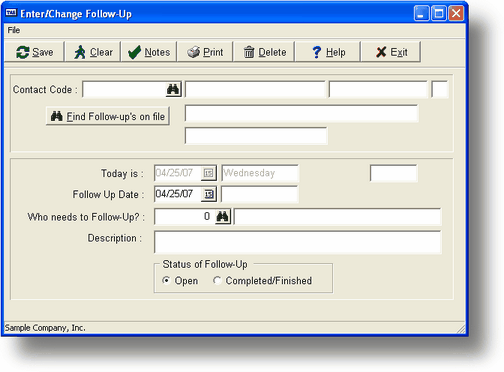The height and width of the screenshot is (372, 504).
Task: Click into the Description text field
Action: [x=298, y=242]
